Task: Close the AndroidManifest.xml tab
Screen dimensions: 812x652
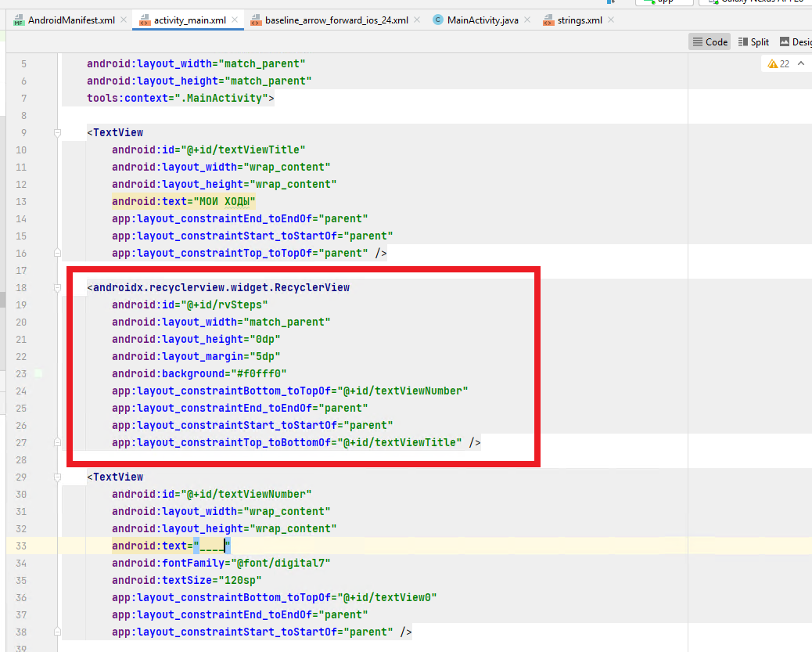Action: pyautogui.click(x=124, y=20)
